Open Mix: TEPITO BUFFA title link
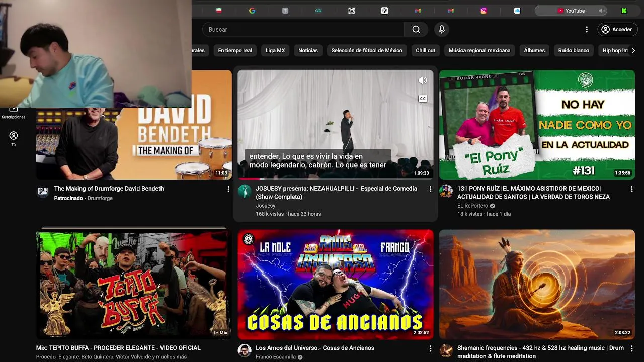 coord(118,348)
